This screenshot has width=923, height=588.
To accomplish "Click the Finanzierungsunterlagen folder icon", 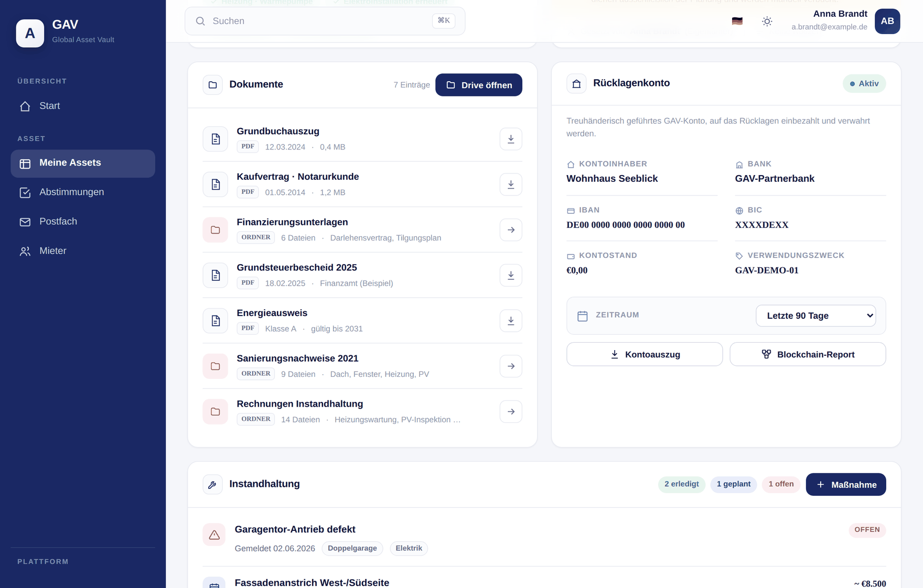I will pos(216,230).
